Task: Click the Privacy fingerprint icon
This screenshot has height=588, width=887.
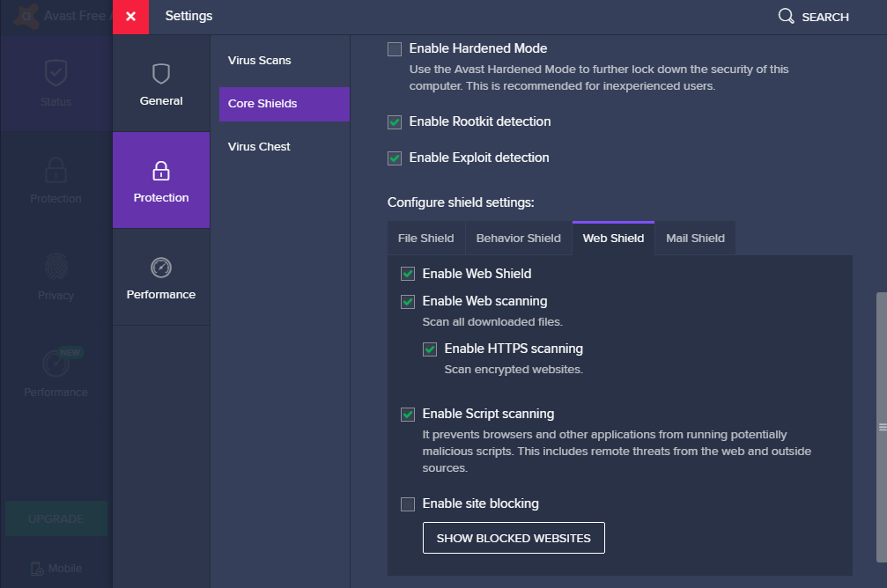Action: (55, 267)
